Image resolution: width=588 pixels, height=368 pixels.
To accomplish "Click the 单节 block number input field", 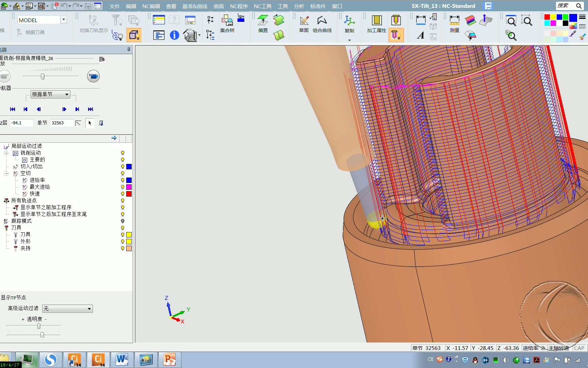I will point(61,123).
